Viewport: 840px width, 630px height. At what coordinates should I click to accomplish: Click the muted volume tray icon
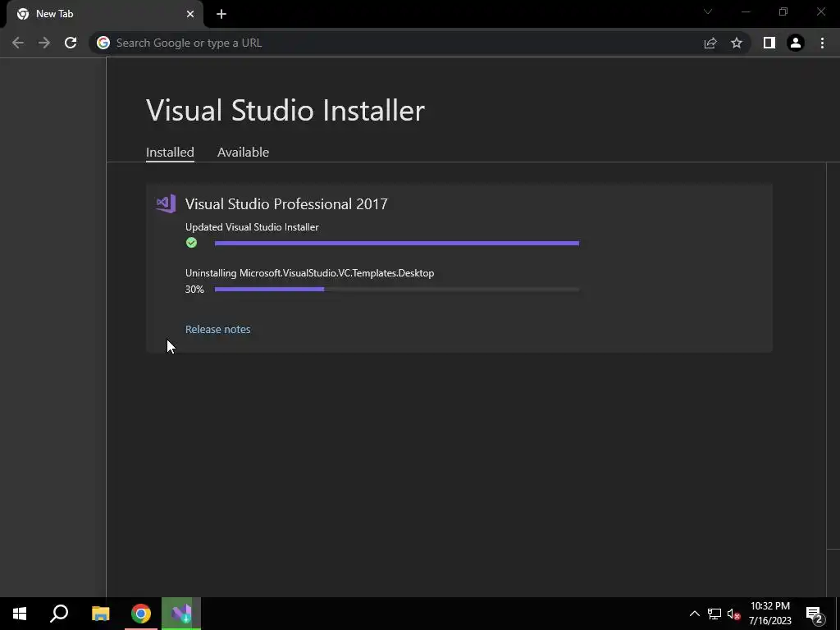pyautogui.click(x=734, y=614)
